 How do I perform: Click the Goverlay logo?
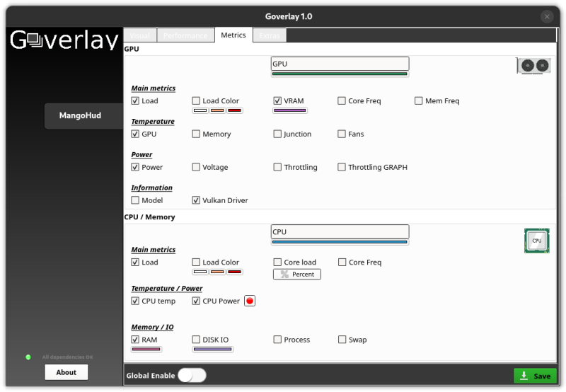pyautogui.click(x=64, y=40)
